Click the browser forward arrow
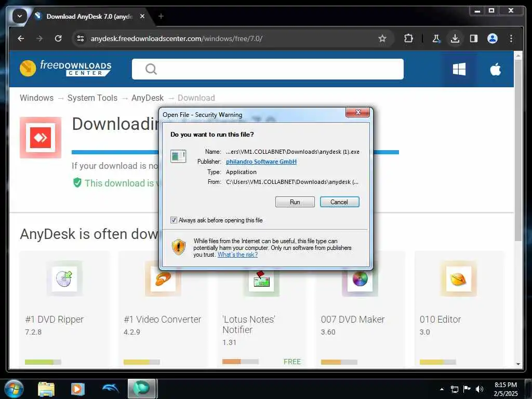The image size is (532, 399). (39, 38)
